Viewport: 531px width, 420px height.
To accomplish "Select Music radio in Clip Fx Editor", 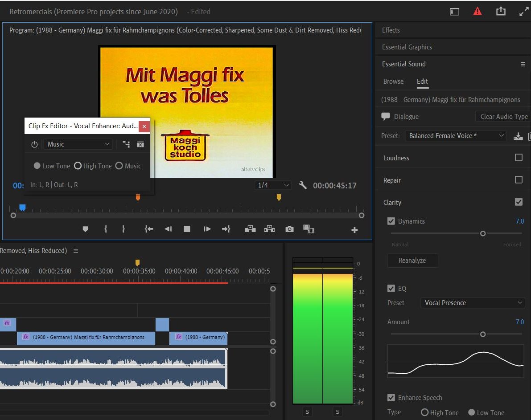I will tap(119, 166).
